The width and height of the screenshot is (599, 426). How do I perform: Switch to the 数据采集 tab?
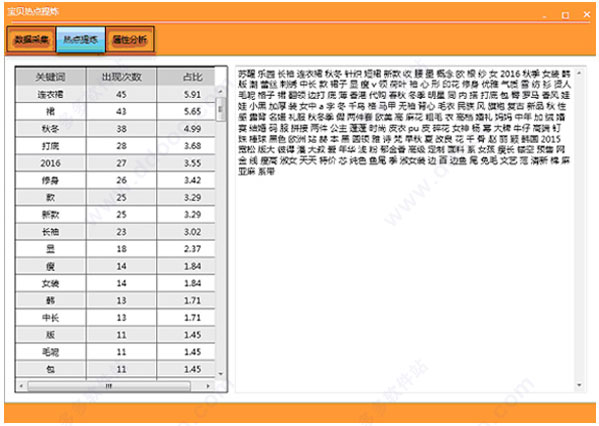[x=31, y=39]
